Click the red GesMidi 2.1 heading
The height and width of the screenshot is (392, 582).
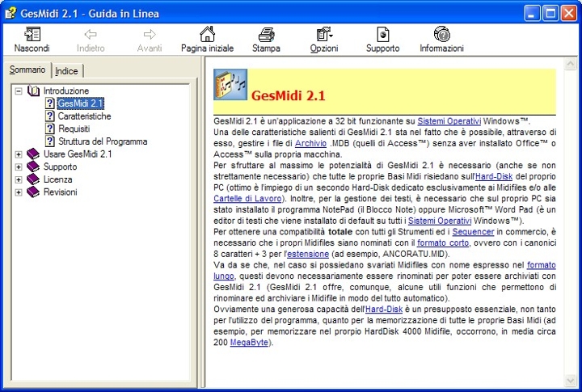tap(289, 95)
